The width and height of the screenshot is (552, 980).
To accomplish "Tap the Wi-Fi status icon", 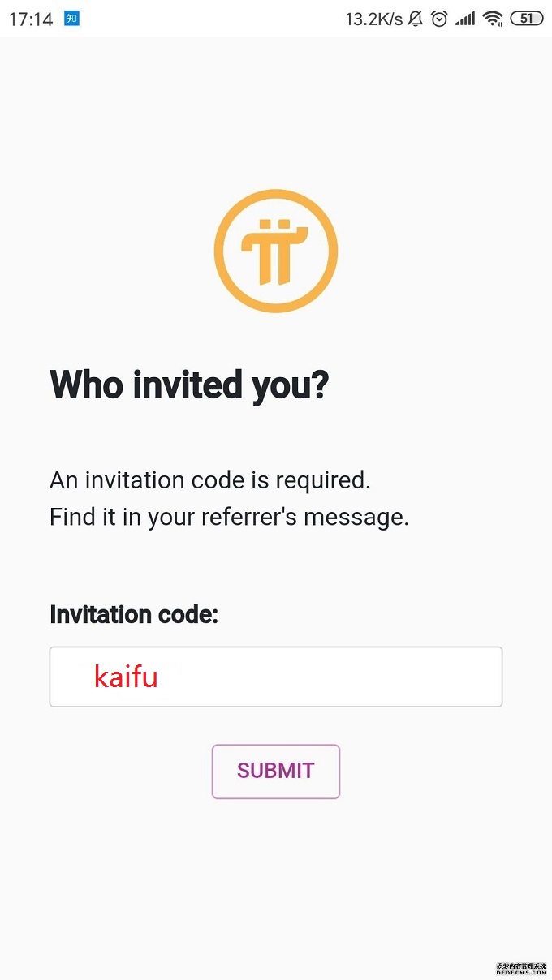I will [493, 19].
